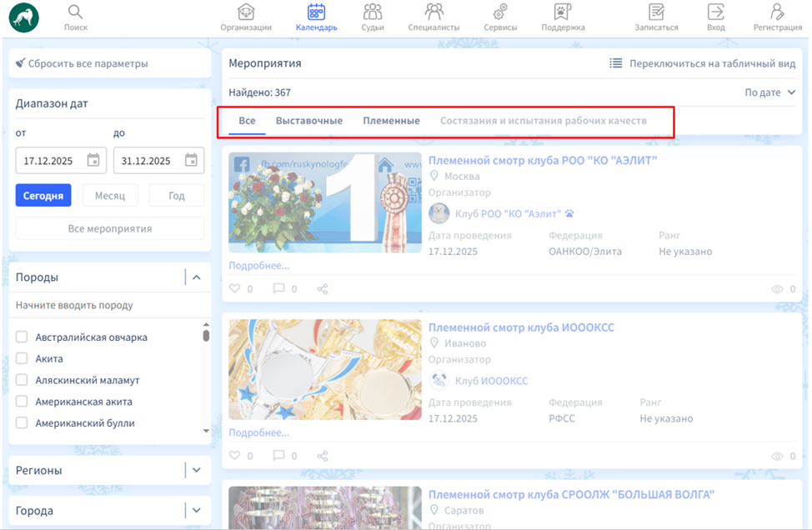The image size is (812, 530).
Task: Switch to the Выставочные tab
Action: tap(309, 121)
